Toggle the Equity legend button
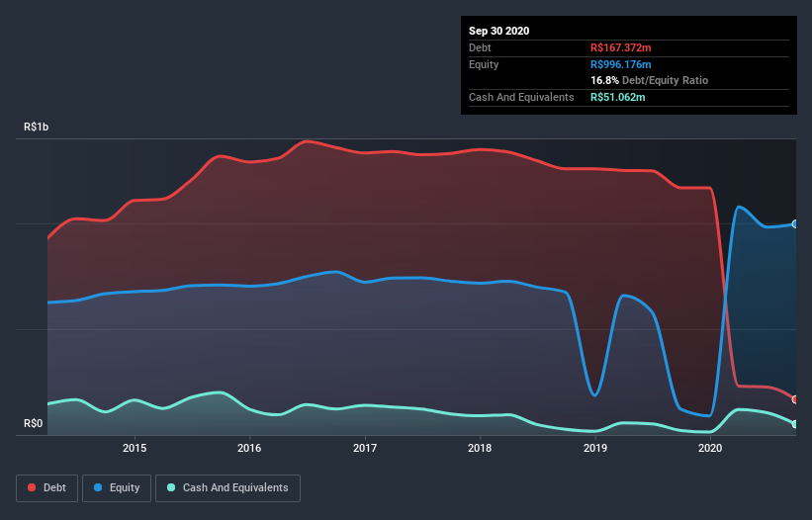The height and width of the screenshot is (520, 812). pos(117,488)
